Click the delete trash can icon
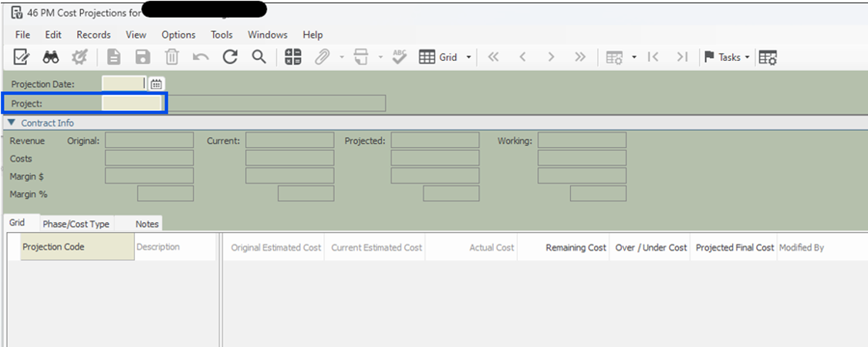This screenshot has width=868, height=347. point(172,57)
